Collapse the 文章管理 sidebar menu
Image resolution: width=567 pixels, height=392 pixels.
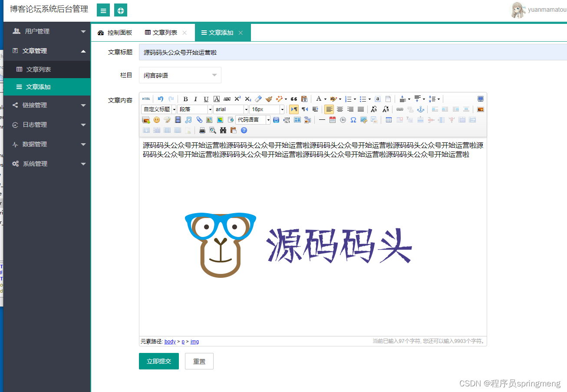(x=47, y=51)
